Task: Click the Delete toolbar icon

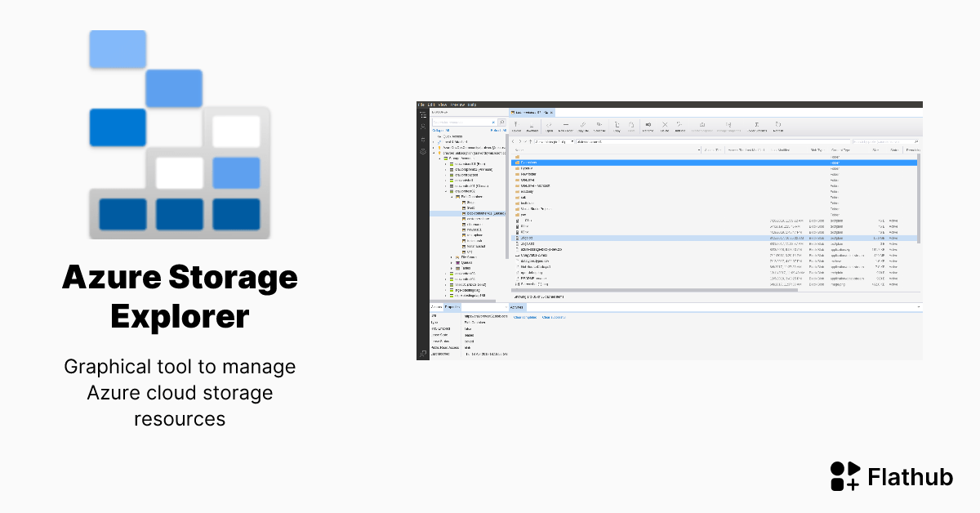Action: pyautogui.click(x=664, y=127)
